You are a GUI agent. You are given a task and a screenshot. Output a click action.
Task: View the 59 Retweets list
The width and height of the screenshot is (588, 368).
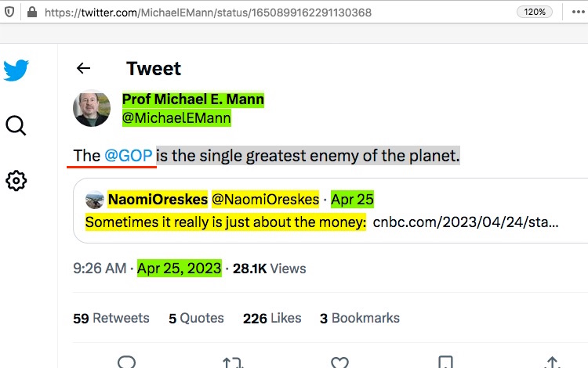[x=111, y=318]
